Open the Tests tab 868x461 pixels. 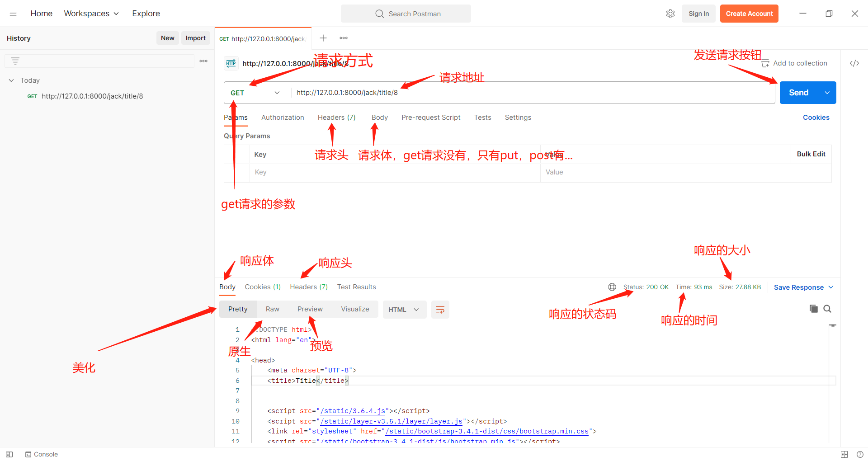pyautogui.click(x=482, y=118)
